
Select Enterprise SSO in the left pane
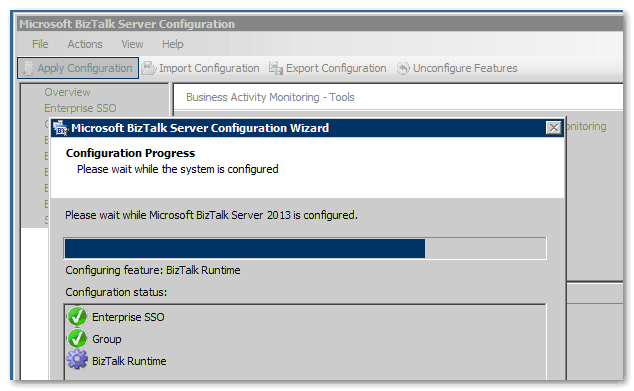80,108
